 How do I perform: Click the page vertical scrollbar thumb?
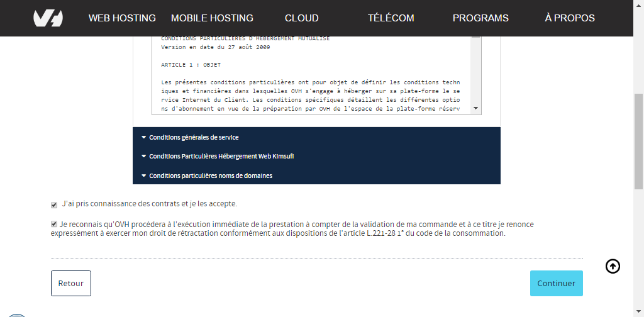[x=639, y=142]
